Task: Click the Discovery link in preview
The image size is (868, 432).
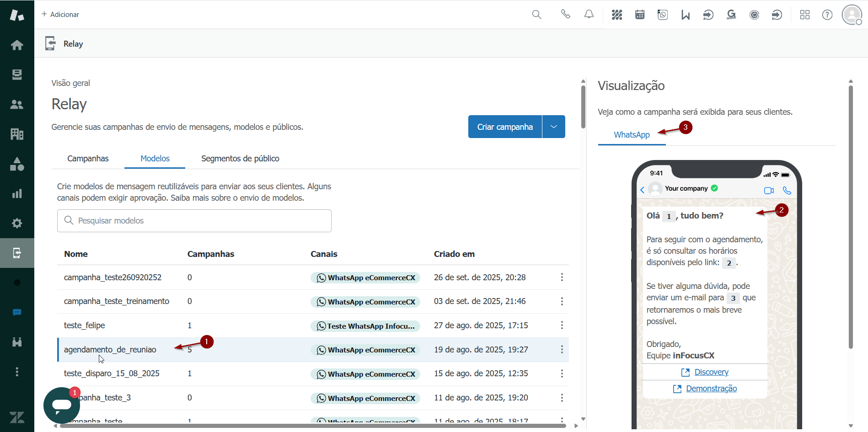Action: tap(711, 372)
